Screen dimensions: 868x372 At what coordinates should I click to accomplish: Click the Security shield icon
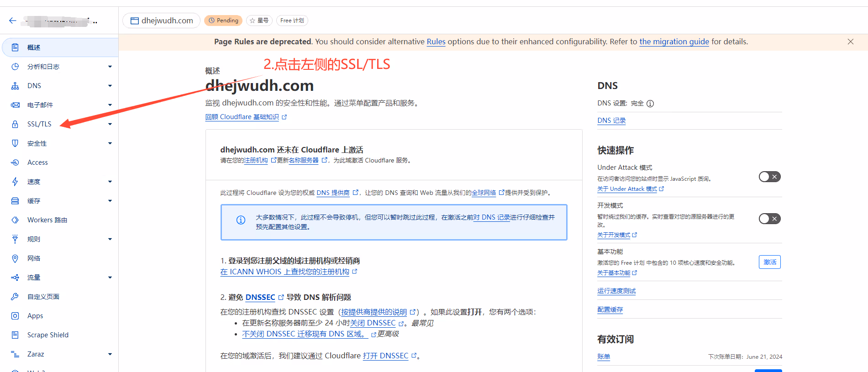coord(15,143)
